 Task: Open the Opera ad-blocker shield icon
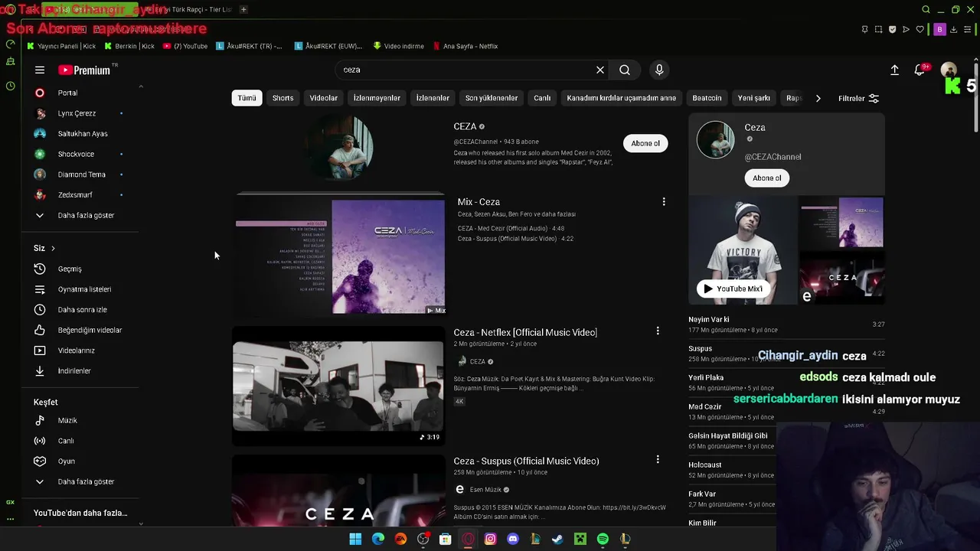point(892,29)
